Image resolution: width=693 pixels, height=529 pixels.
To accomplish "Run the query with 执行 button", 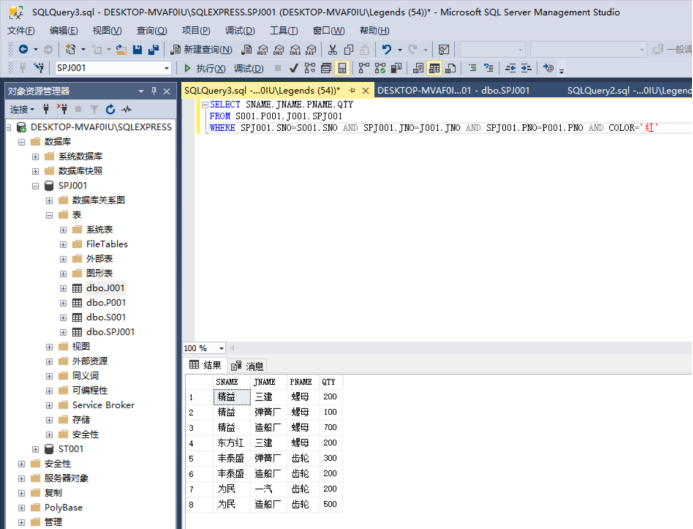I will 205,68.
